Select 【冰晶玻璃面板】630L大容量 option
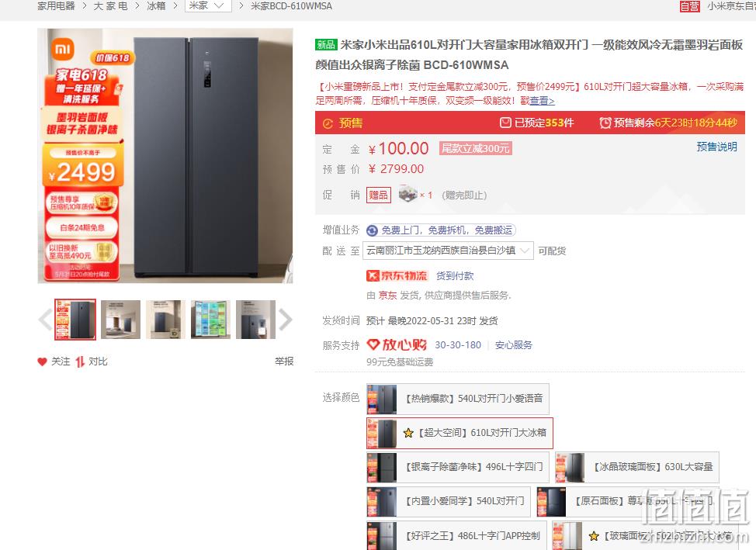 tap(637, 467)
